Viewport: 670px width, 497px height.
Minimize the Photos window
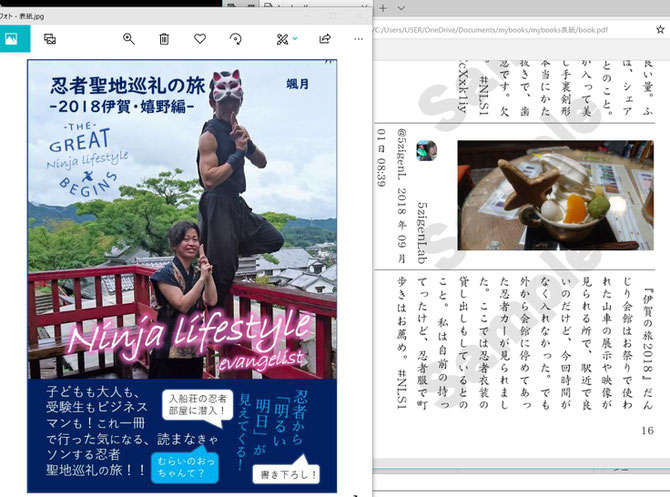coord(307,16)
